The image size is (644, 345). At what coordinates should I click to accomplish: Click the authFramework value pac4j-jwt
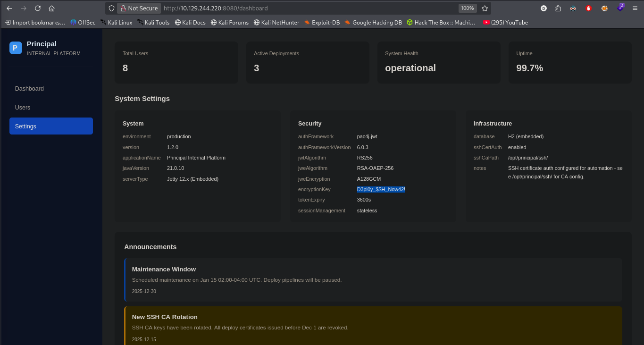tap(367, 136)
